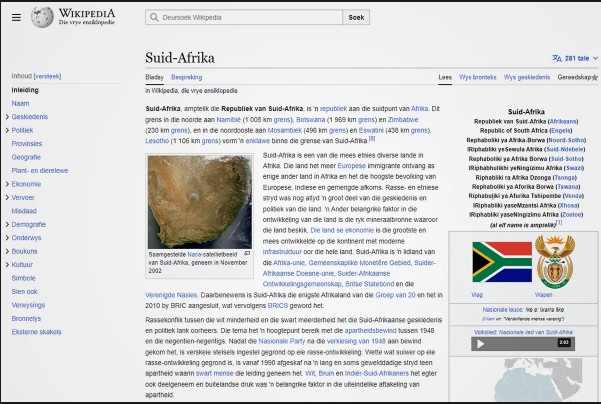601x404 pixels.
Task: Switch to the Bespreking tab
Action: pyautogui.click(x=186, y=77)
